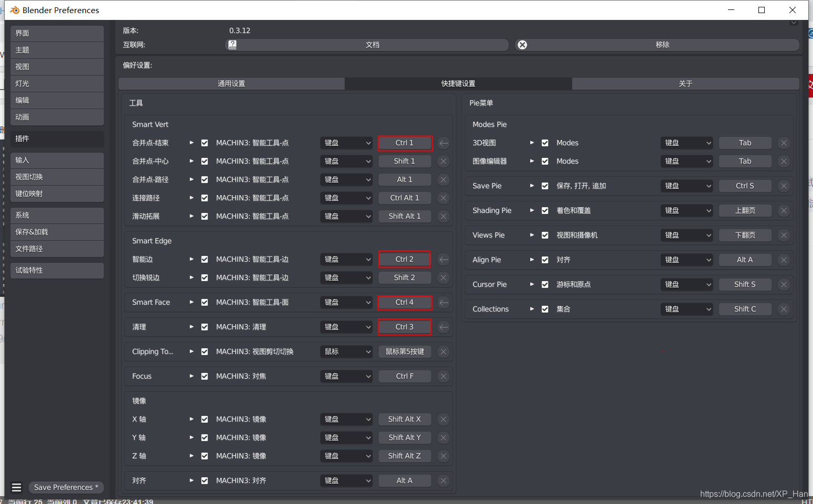Expand the Clipping Toggle keymap entry
Viewport: 813px width, 504px height.
[x=191, y=351]
